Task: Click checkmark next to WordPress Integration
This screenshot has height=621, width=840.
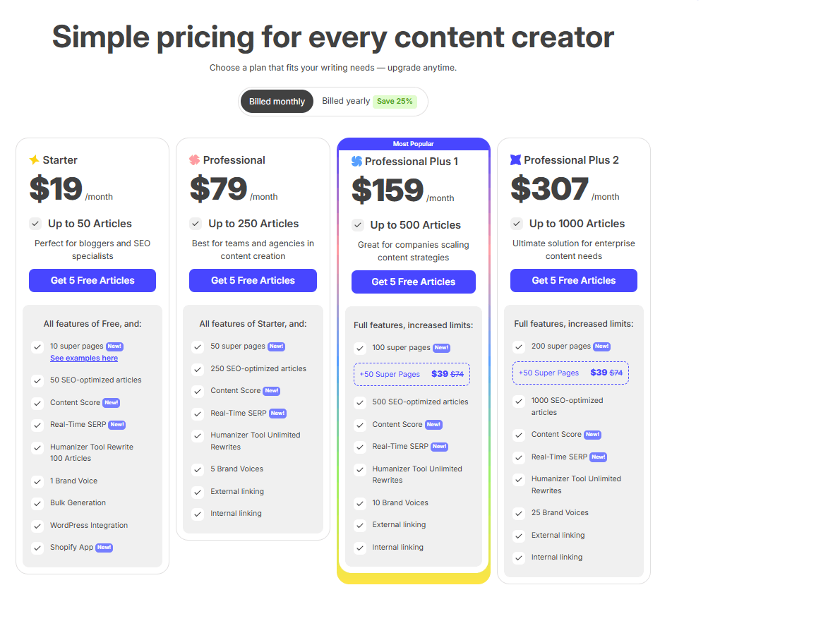Action: point(37,526)
